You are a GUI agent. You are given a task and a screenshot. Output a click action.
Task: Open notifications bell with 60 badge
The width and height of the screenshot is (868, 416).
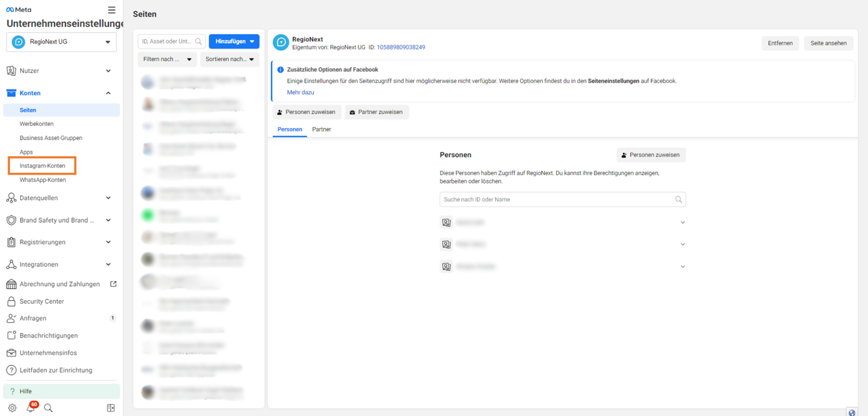click(x=31, y=407)
